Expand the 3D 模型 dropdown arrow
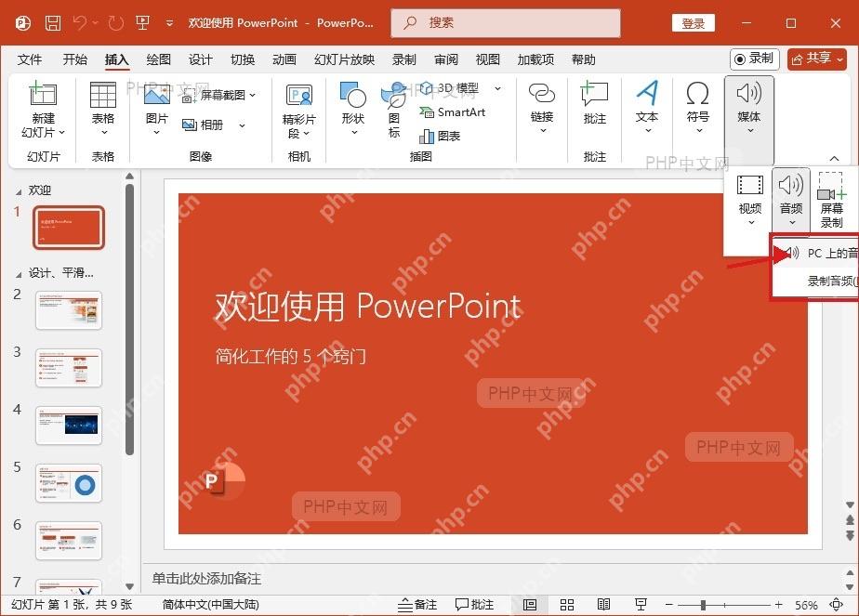Image resolution: width=859 pixels, height=616 pixels. pyautogui.click(x=497, y=88)
